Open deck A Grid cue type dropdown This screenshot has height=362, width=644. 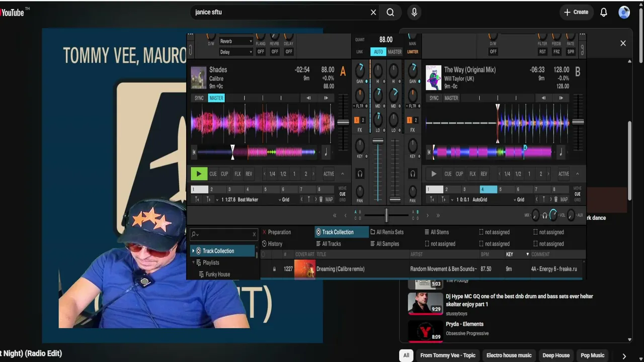pos(284,200)
